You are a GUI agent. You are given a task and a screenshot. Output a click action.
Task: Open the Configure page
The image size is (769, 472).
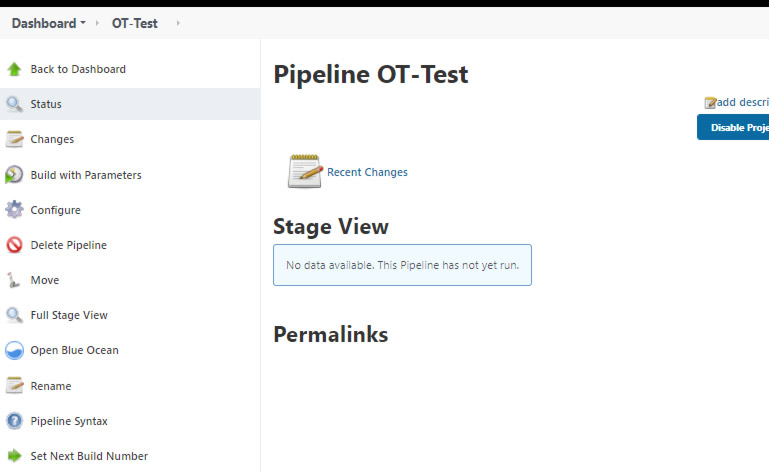point(55,210)
